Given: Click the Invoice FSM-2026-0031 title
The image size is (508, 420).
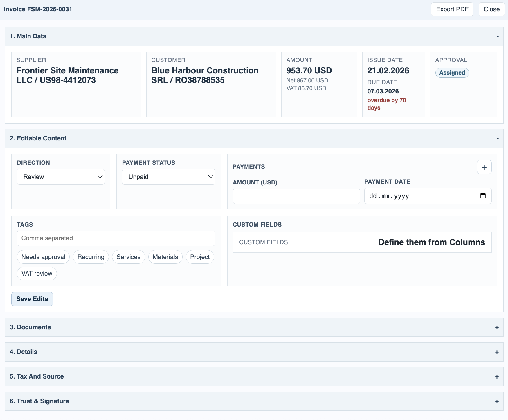Looking at the screenshot, I should click(x=38, y=9).
